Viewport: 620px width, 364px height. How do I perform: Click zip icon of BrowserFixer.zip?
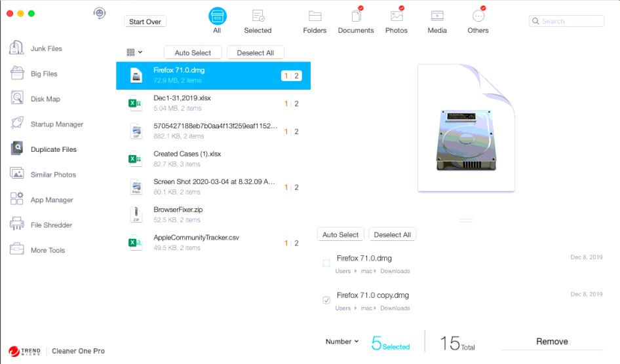click(x=136, y=215)
